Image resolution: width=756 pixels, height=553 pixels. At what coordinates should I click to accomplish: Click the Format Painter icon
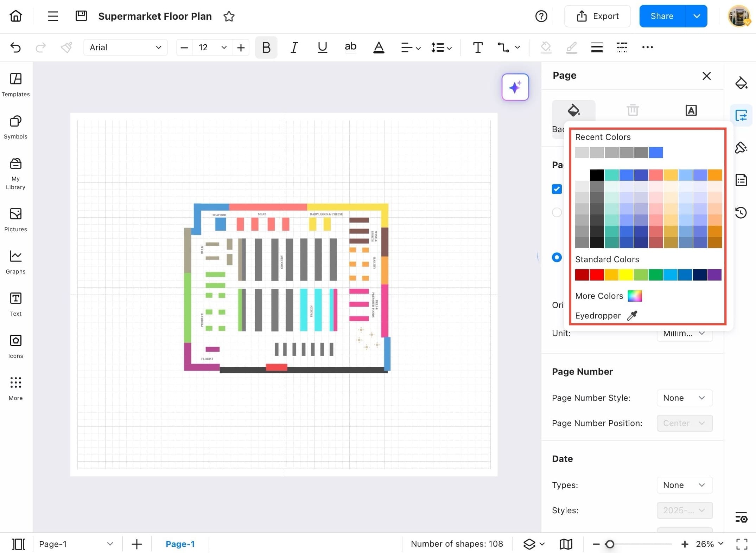66,47
